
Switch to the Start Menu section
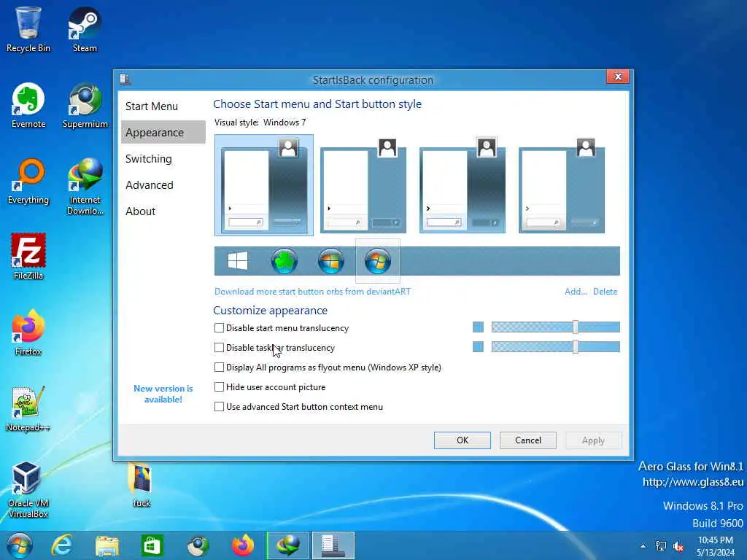click(163, 106)
